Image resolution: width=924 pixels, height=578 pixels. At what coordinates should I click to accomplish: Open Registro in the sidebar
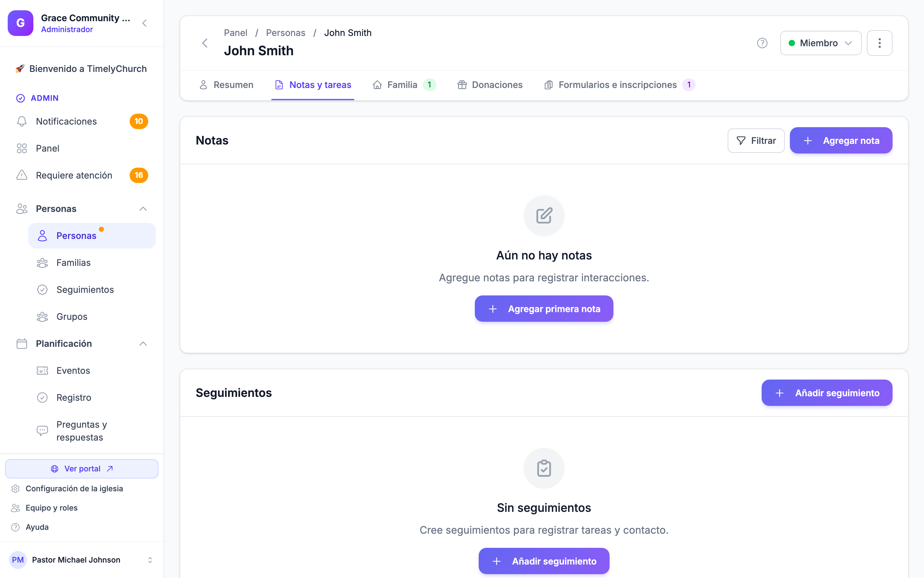tap(92, 398)
